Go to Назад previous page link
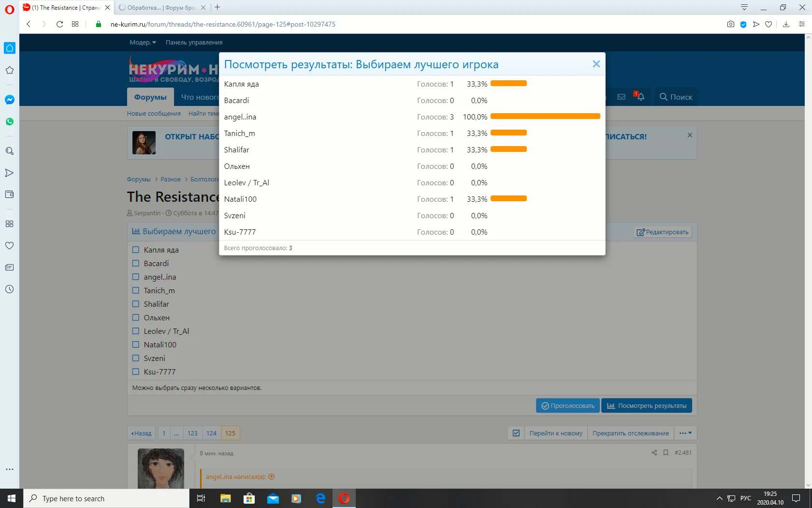The image size is (812, 508). pyautogui.click(x=141, y=433)
